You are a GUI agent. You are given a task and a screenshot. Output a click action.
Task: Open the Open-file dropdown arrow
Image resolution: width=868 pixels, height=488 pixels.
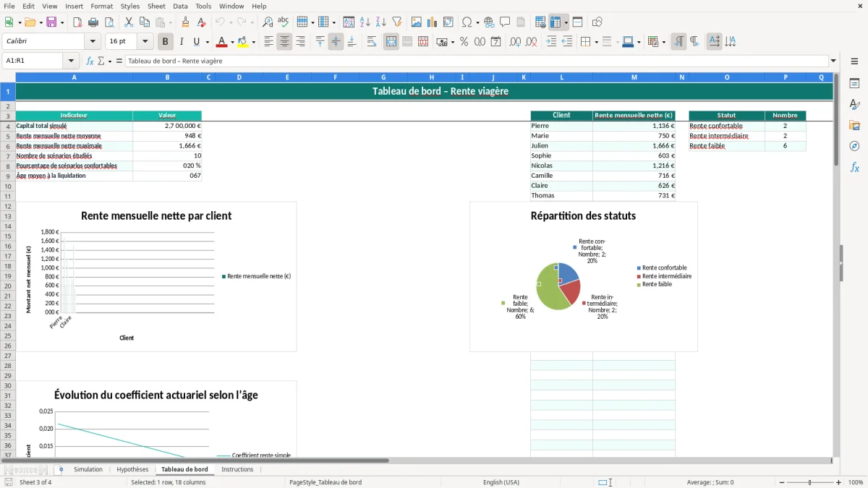(41, 22)
